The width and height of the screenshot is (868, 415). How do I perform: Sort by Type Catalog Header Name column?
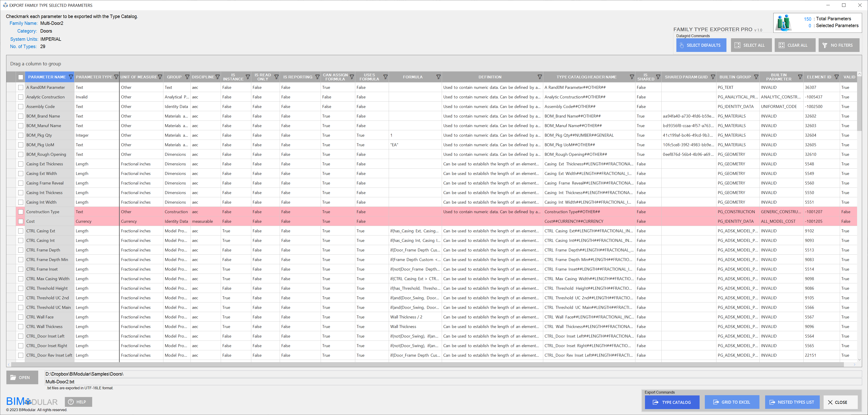(x=586, y=77)
